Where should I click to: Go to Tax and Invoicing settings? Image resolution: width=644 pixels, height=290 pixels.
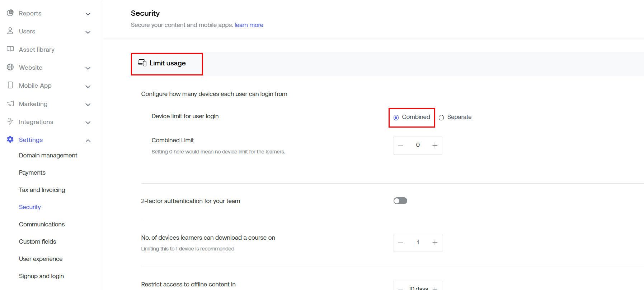click(x=42, y=190)
